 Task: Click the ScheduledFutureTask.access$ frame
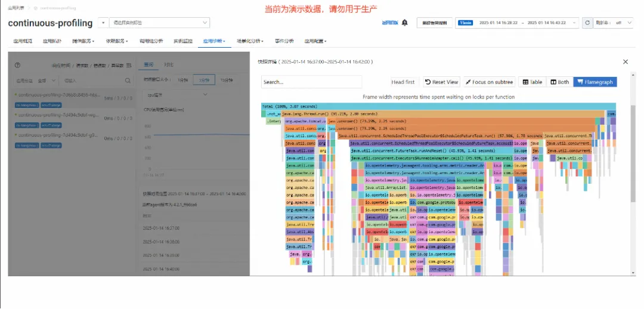point(431,143)
